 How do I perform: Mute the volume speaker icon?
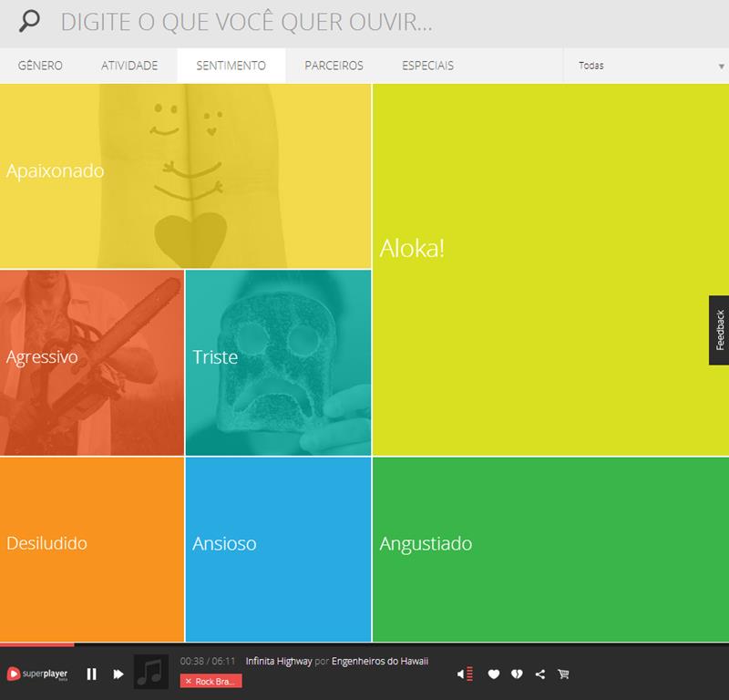pyautogui.click(x=462, y=674)
